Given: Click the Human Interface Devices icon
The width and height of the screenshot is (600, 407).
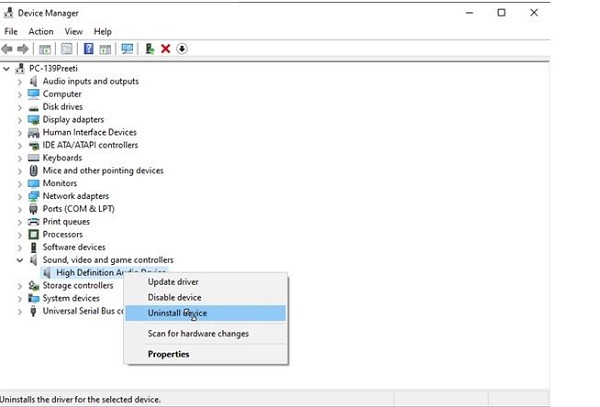Looking at the screenshot, I should [x=34, y=133].
